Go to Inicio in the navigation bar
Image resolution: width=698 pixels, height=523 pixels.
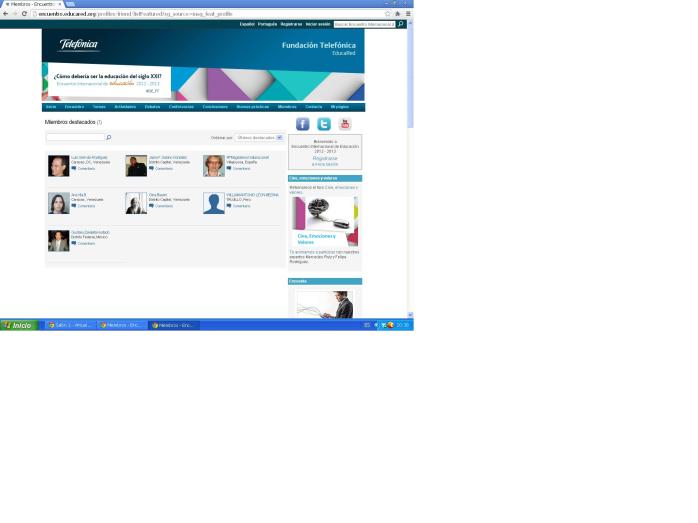pyautogui.click(x=51, y=107)
